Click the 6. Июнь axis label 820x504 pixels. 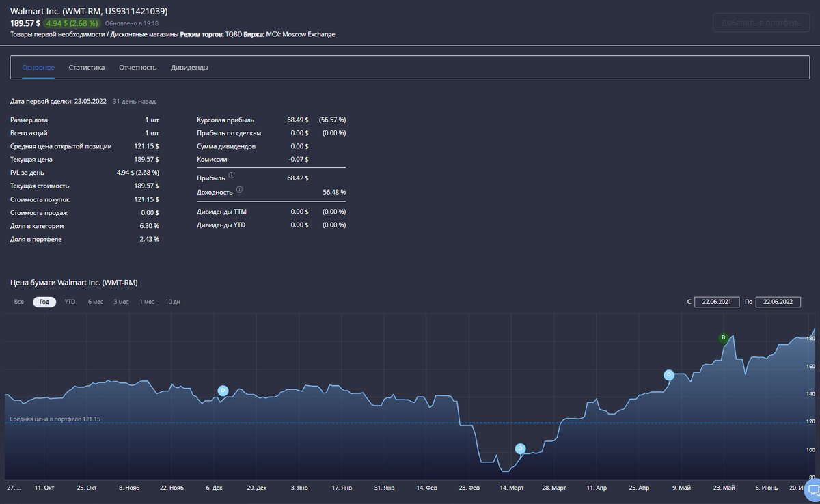[x=767, y=488]
